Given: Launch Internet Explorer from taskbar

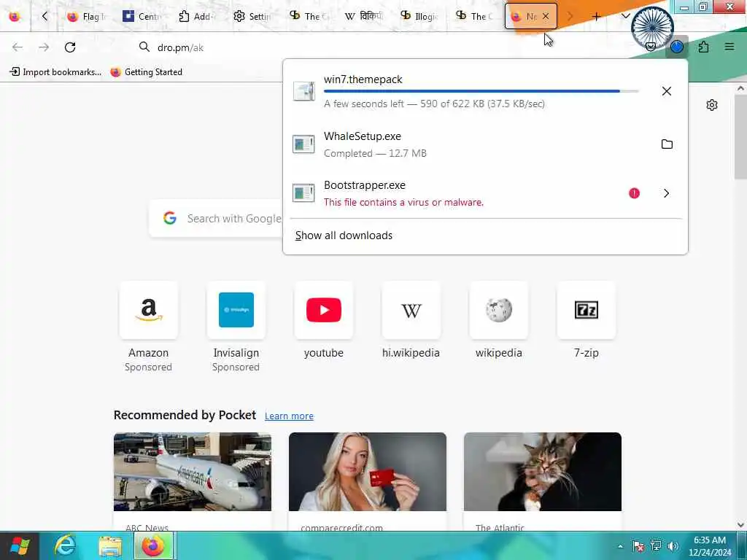Looking at the screenshot, I should coord(64,545).
